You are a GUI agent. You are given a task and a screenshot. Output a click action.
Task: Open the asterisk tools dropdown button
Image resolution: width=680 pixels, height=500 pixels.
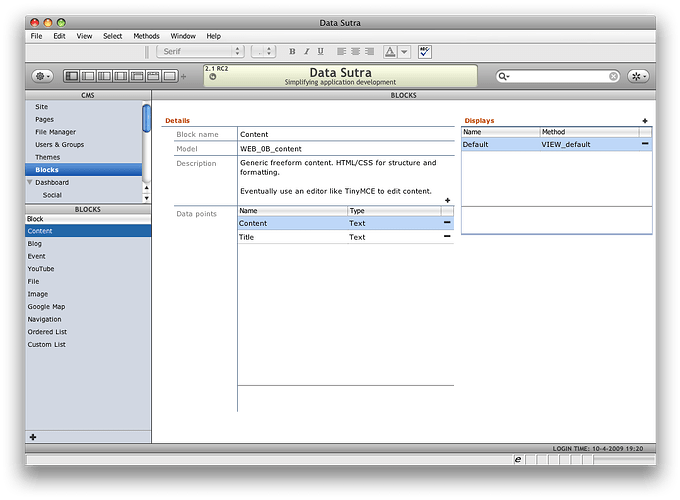click(x=638, y=76)
